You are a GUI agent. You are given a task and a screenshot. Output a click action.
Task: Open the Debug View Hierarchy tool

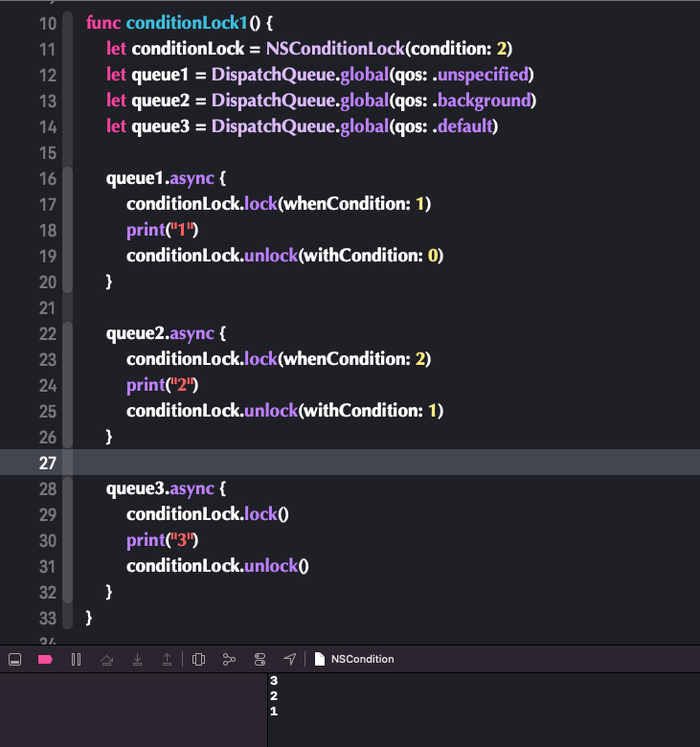pyautogui.click(x=199, y=659)
